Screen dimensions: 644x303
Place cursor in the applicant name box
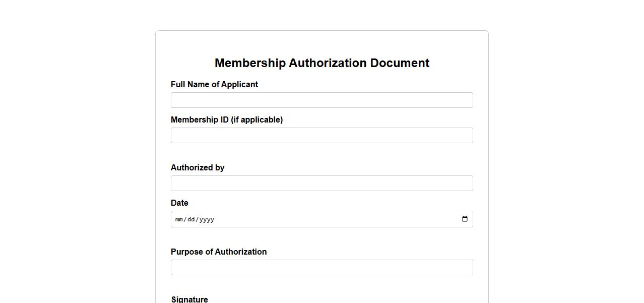click(x=321, y=100)
